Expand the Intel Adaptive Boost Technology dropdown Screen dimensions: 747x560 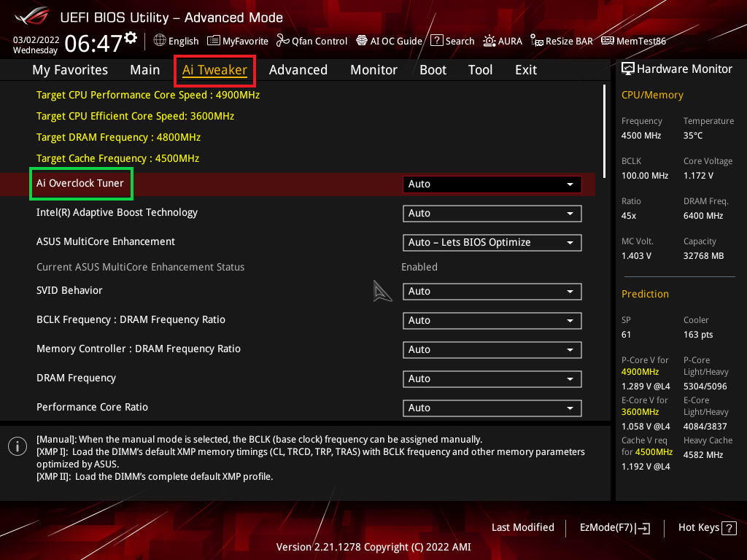coord(492,214)
